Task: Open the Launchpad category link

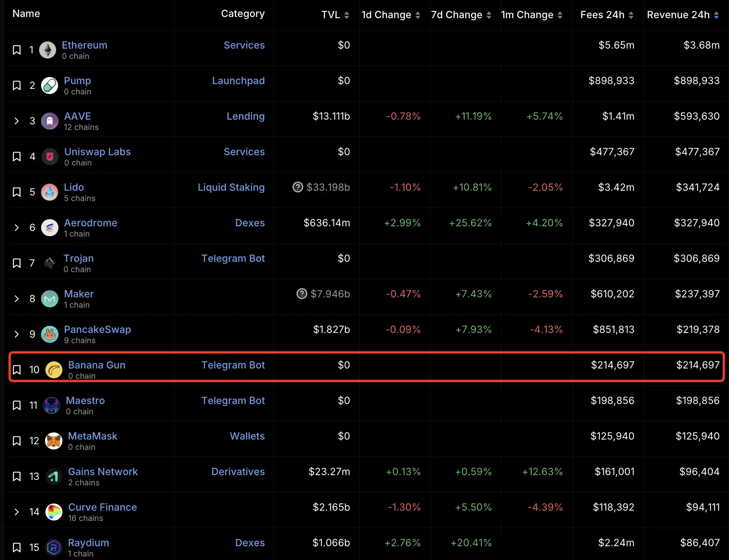Action: [239, 81]
